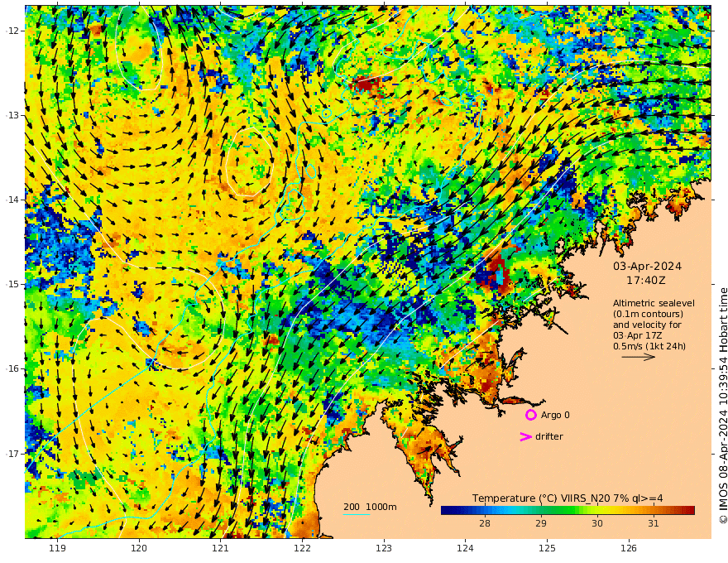Click the Temperature VIIRS_N20 colorbar title

pyautogui.click(x=568, y=498)
